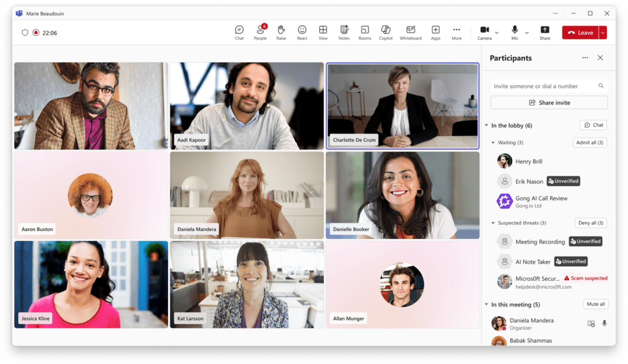Screen dimensions: 628x364
Task: Expand the Leave button dropdown
Action: coord(602,32)
